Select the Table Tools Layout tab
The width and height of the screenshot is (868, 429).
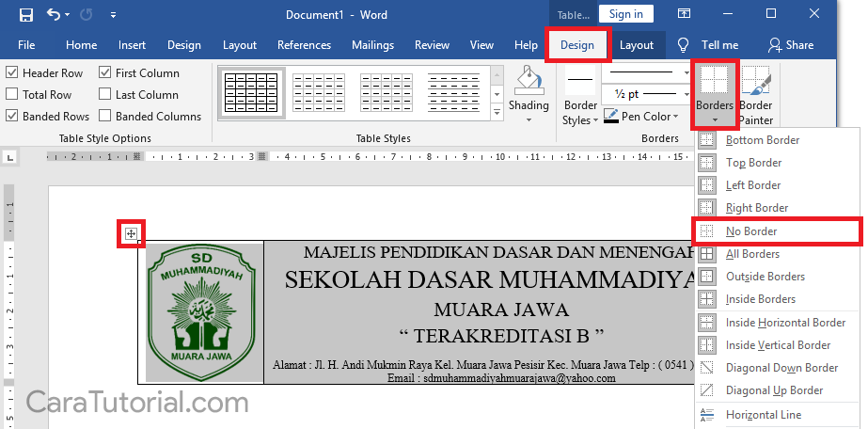click(637, 45)
